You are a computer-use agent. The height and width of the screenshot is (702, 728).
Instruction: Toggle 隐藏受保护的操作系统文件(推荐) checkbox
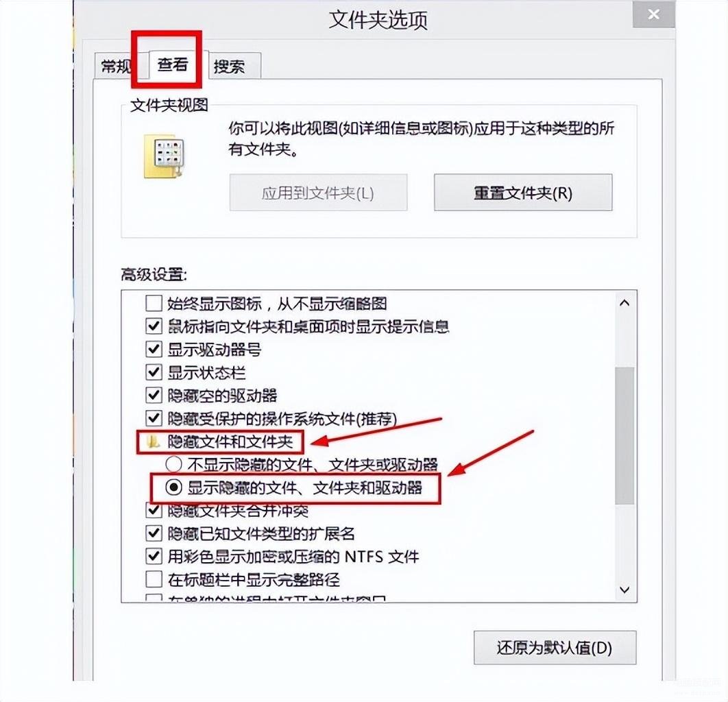154,418
